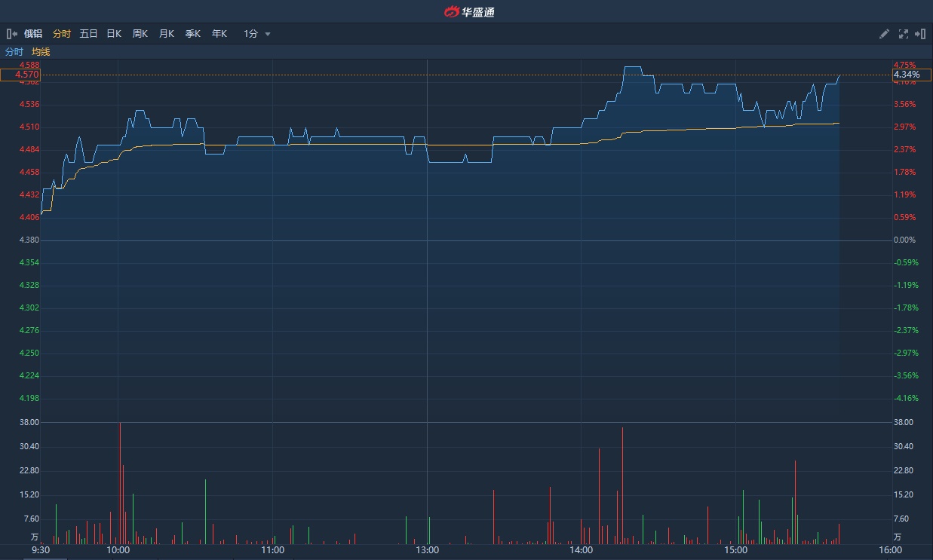Screen dimensions: 933x560
Task: Click the 4.570 current price marker
Action: [x=21, y=75]
